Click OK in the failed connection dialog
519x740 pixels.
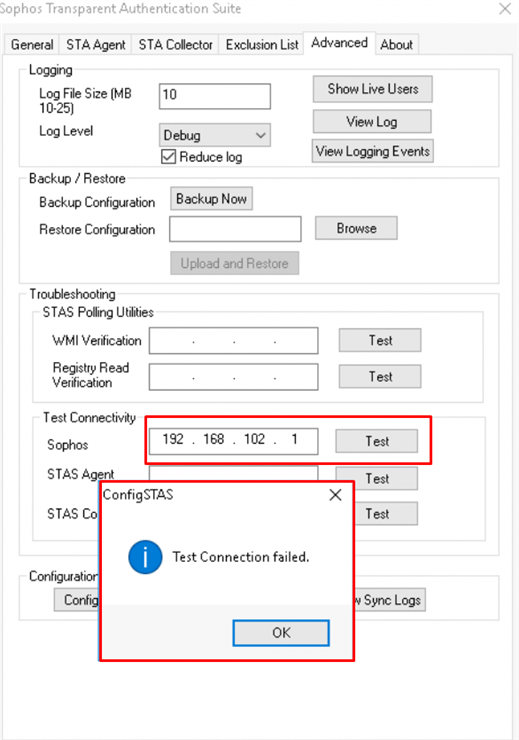tap(281, 633)
